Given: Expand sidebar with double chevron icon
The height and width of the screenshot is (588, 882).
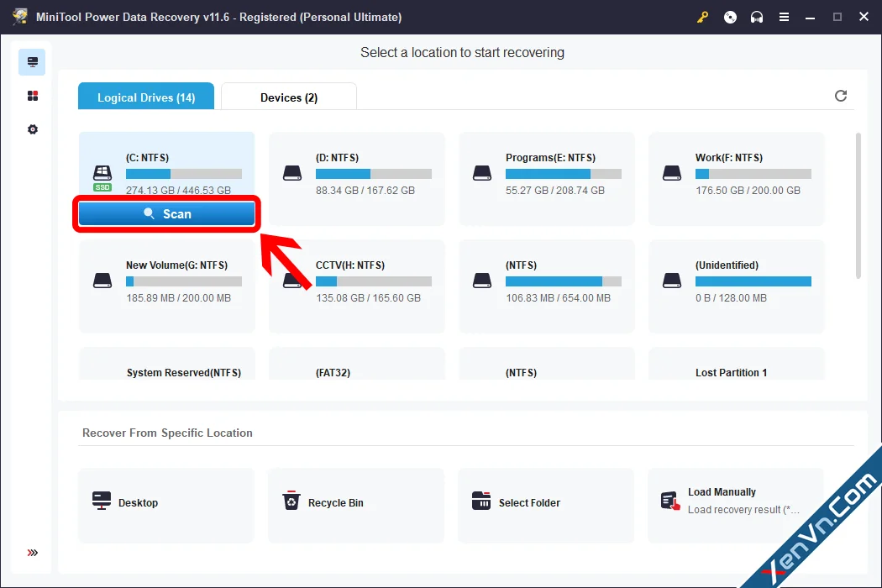Looking at the screenshot, I should [33, 553].
